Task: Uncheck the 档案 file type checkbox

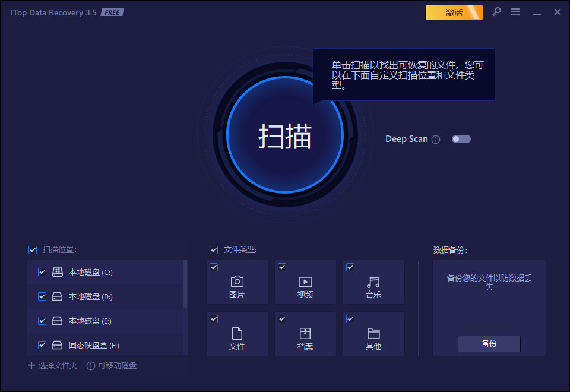Action: click(x=282, y=319)
